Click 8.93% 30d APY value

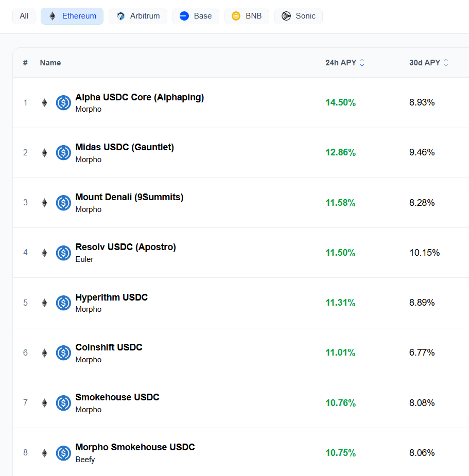(422, 102)
